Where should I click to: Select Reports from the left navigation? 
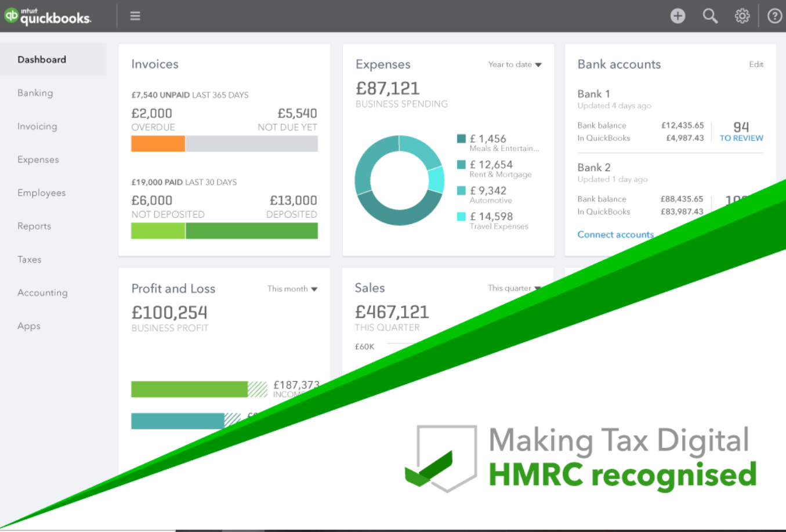coord(34,226)
